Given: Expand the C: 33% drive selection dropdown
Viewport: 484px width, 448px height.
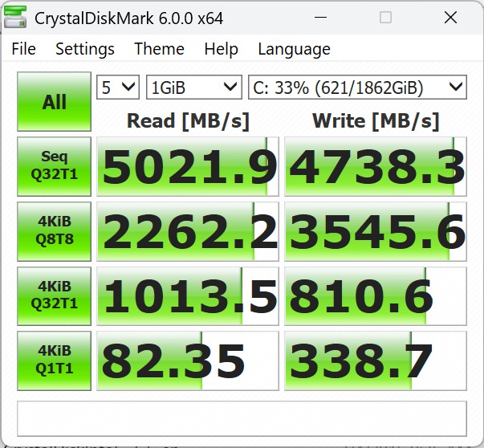Looking at the screenshot, I should tap(357, 88).
